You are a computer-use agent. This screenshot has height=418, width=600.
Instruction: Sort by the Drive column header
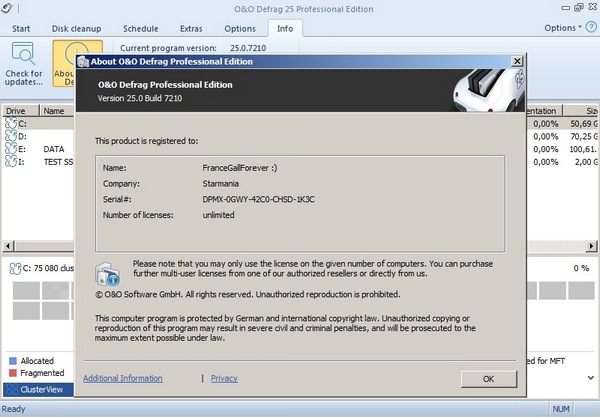coord(21,111)
